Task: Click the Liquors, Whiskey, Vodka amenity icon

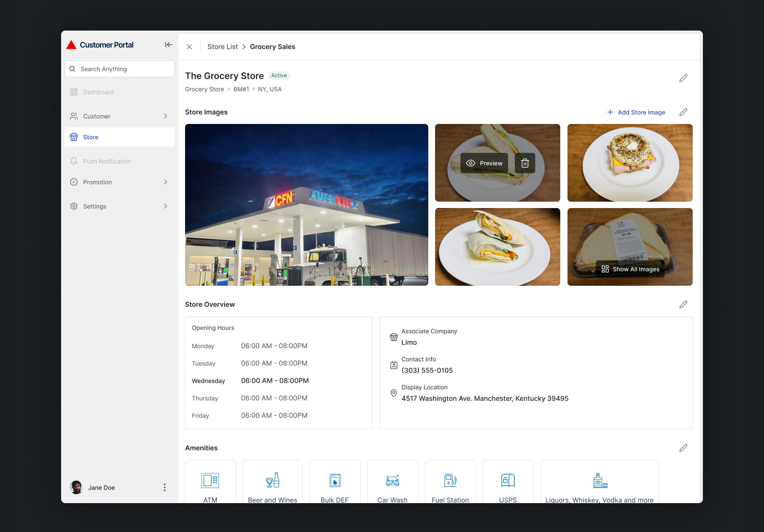Action: pos(600,480)
